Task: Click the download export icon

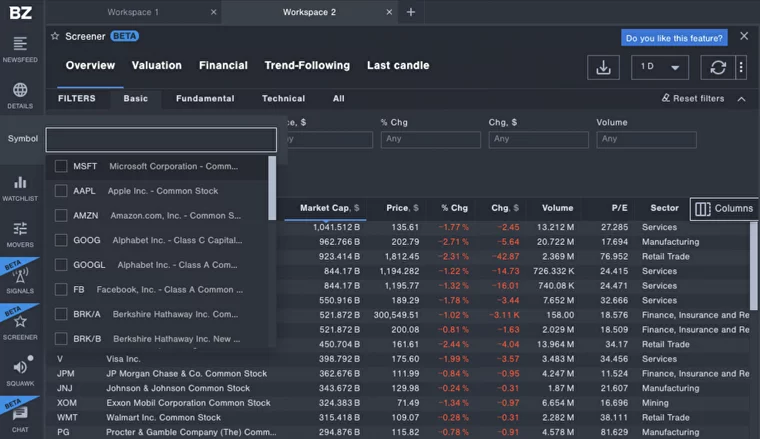Action: point(603,67)
